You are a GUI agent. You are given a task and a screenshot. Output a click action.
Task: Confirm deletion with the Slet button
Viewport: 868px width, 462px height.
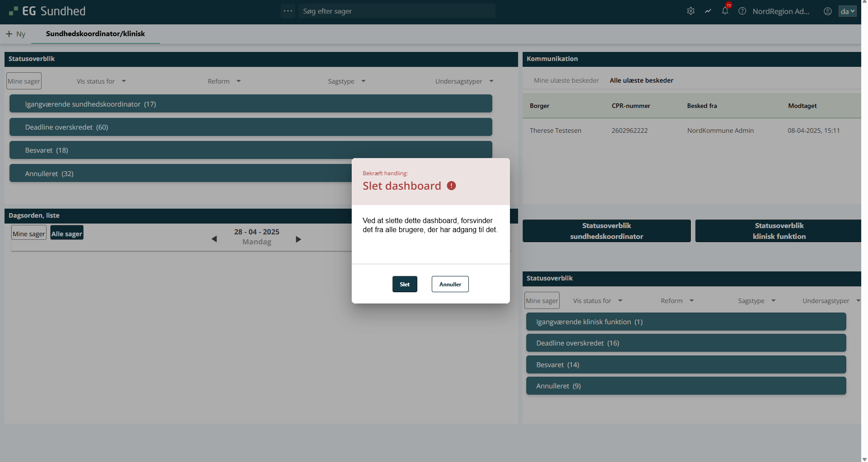(405, 284)
